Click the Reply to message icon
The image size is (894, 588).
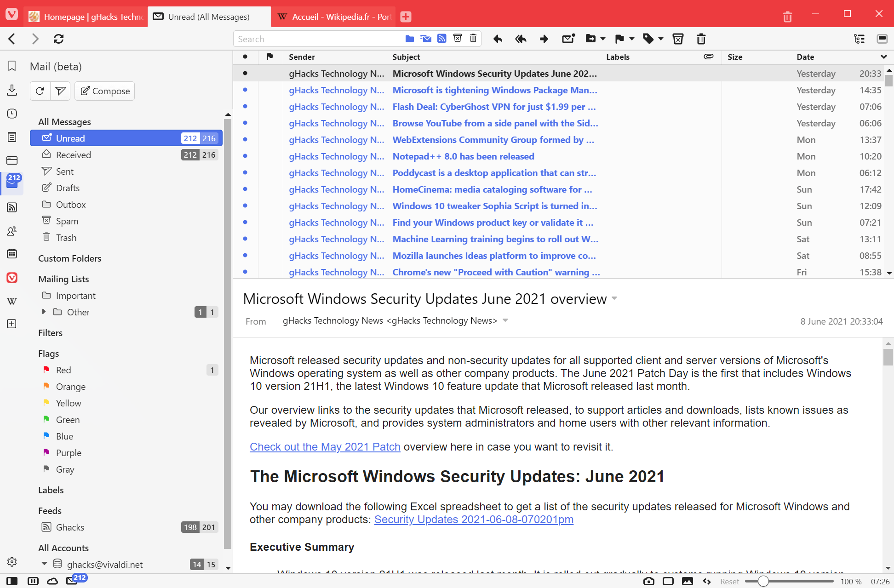pyautogui.click(x=498, y=39)
